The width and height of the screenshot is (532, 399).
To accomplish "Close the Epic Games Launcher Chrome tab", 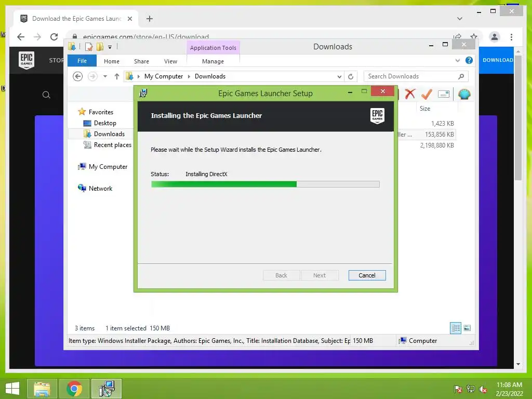I will [129, 19].
